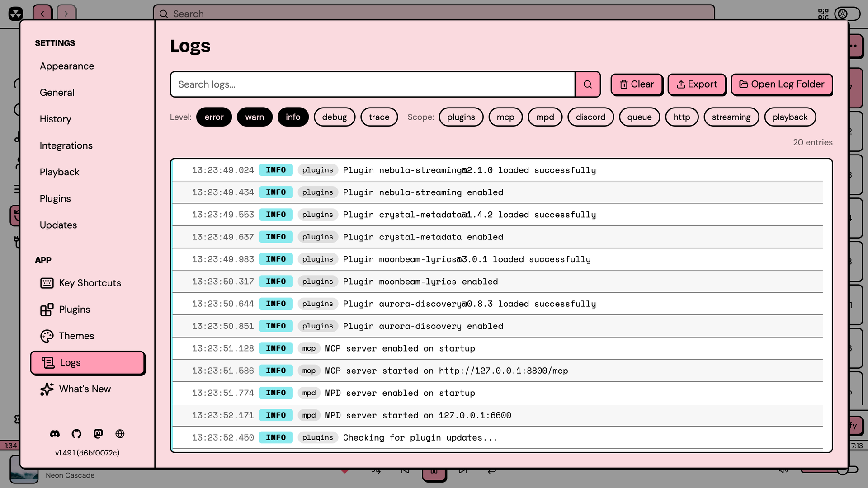This screenshot has height=488, width=868.
Task: Open What's New section
Action: tap(88, 389)
